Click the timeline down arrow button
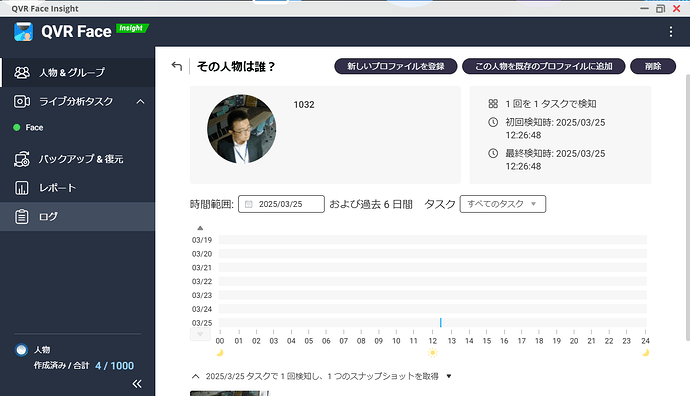Image resolution: width=690 pixels, height=396 pixels. [x=200, y=334]
